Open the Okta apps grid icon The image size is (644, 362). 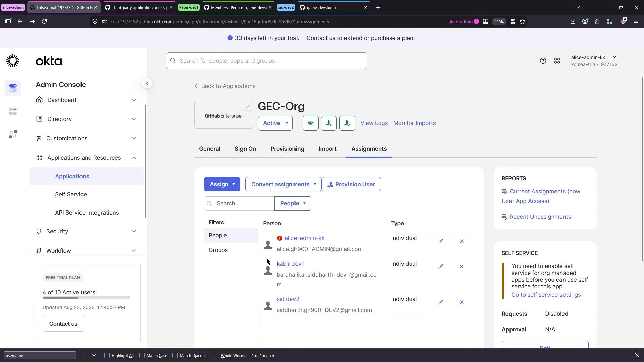point(557,61)
